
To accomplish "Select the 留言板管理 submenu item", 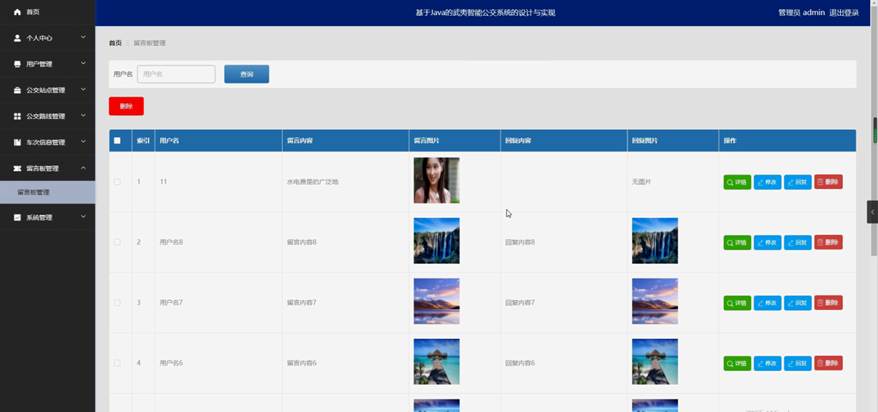I will click(x=48, y=192).
